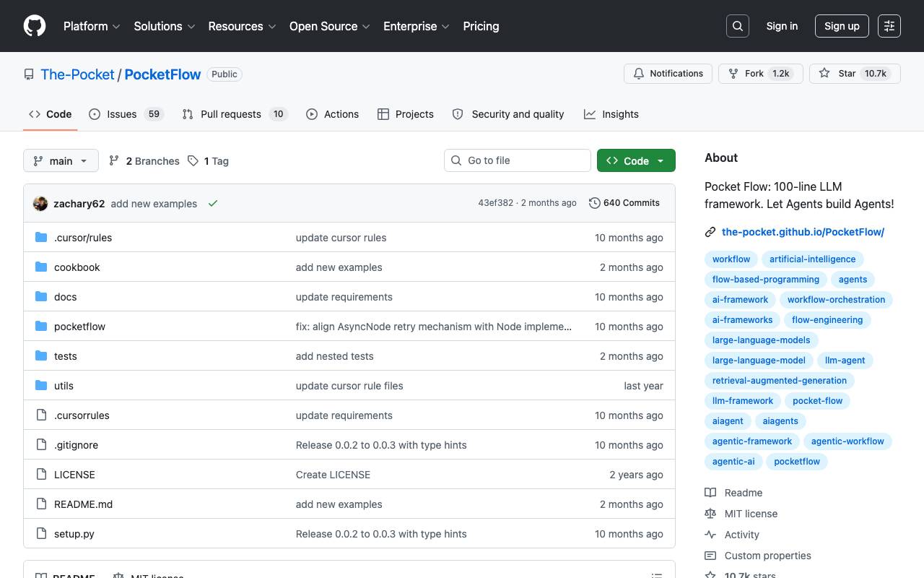Open the "fix: align AsyncNode retry mechanism" commit message
Screen dimensions: 924x578
tap(434, 327)
